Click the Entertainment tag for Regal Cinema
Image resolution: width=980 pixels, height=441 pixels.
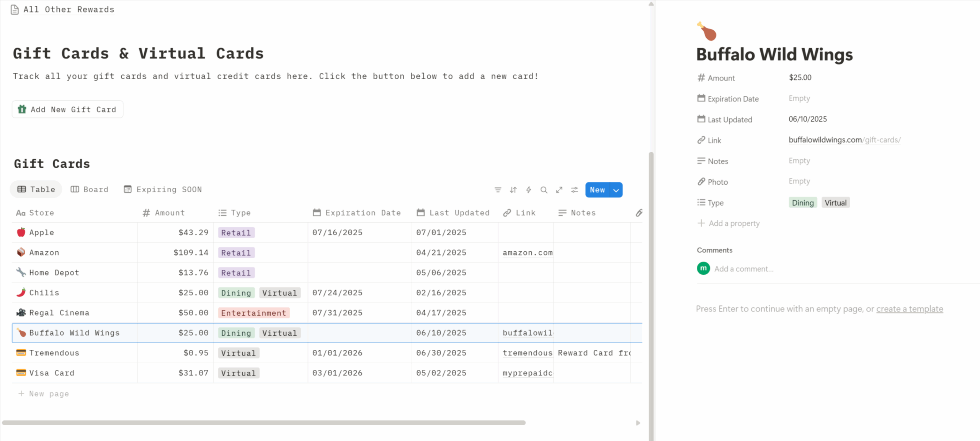pyautogui.click(x=253, y=313)
